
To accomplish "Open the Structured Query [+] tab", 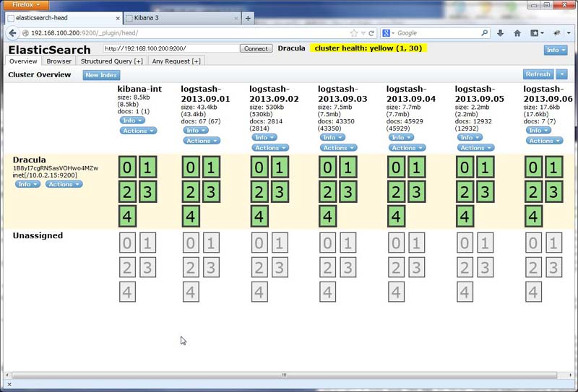I will pyautogui.click(x=112, y=61).
